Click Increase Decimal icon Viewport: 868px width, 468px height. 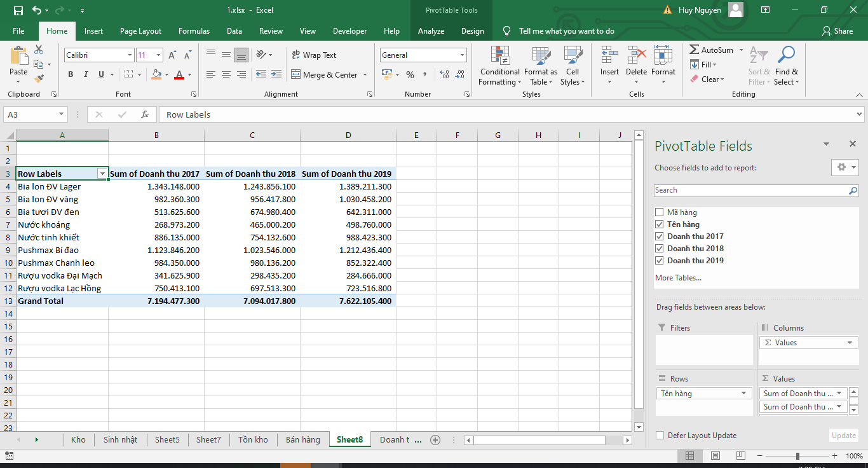445,74
